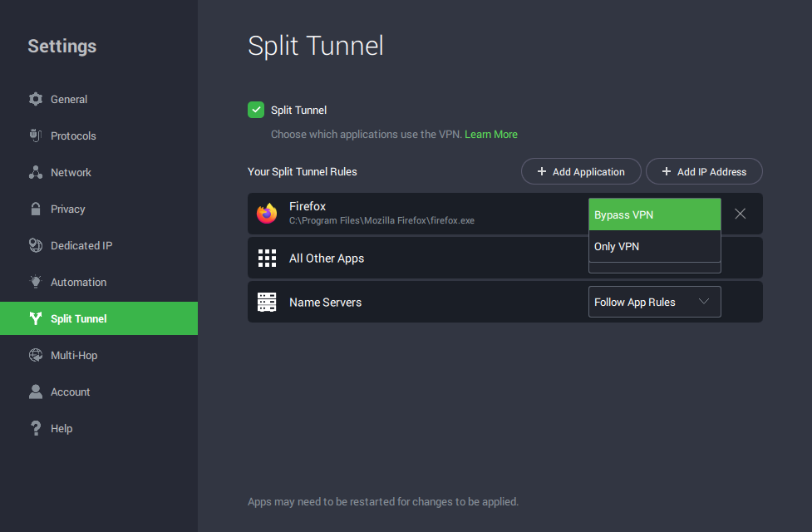Click the Account person icon
This screenshot has height=532, width=812.
click(36, 392)
